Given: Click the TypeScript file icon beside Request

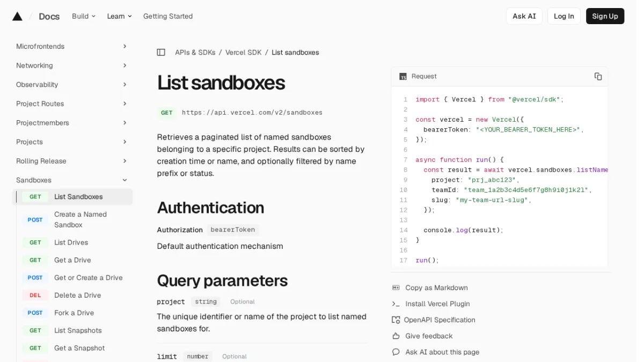Looking at the screenshot, I should [403, 77].
